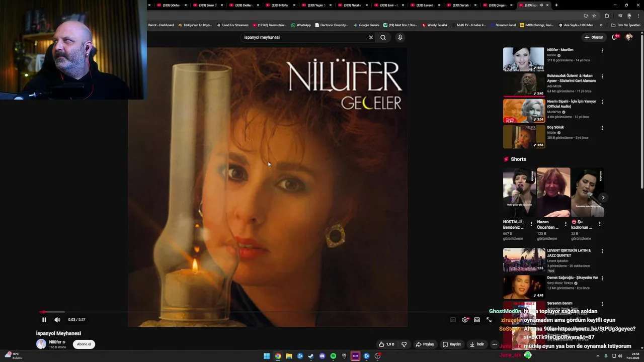Switch to miniplayer mode
The width and height of the screenshot is (644, 362).
[477, 320]
